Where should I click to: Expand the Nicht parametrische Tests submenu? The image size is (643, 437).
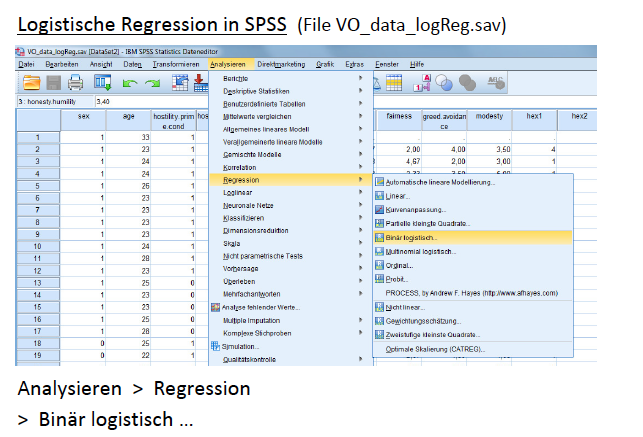267,256
